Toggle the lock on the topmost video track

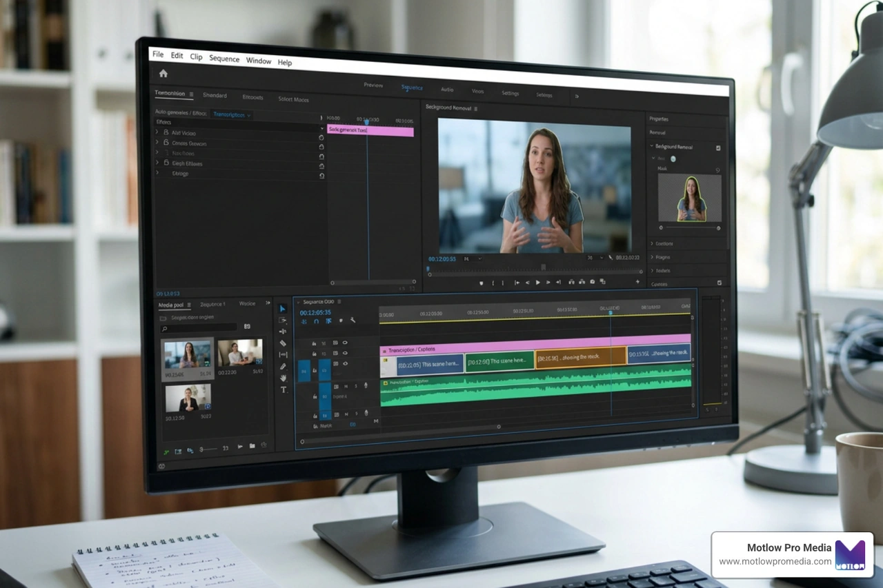coord(314,343)
